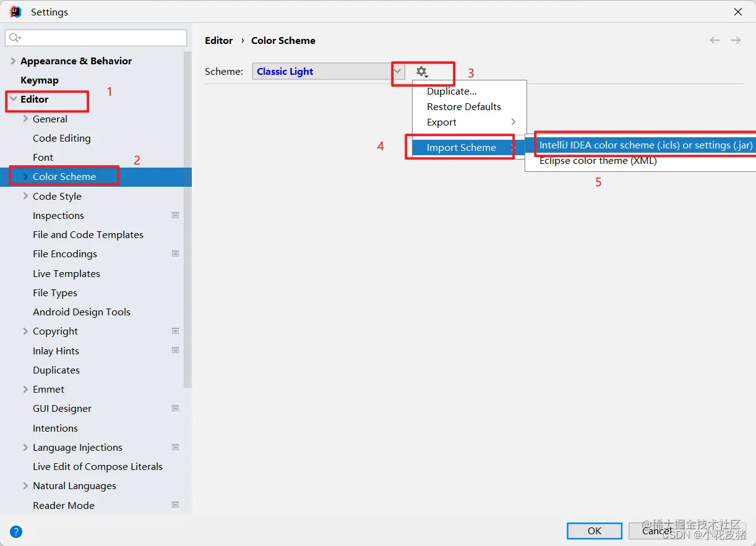Open the Scheme combo box dropdown arrow
Image resolution: width=756 pixels, height=546 pixels.
tap(398, 71)
